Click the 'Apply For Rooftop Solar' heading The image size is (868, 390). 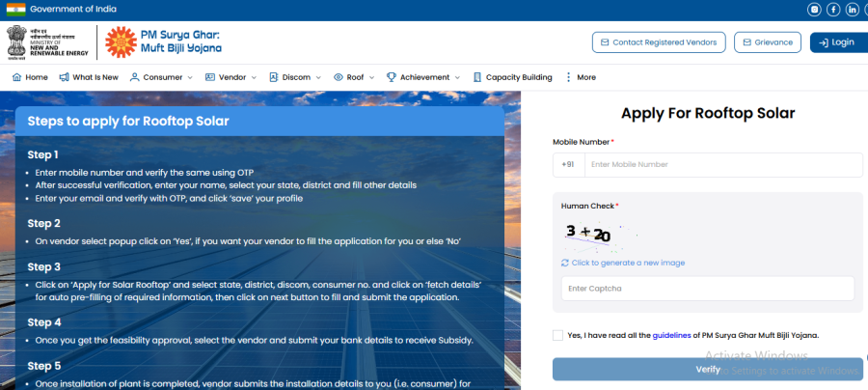point(708,113)
